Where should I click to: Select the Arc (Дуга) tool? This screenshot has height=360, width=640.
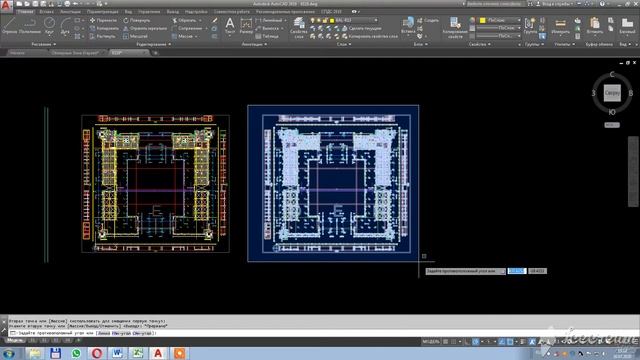pos(65,26)
